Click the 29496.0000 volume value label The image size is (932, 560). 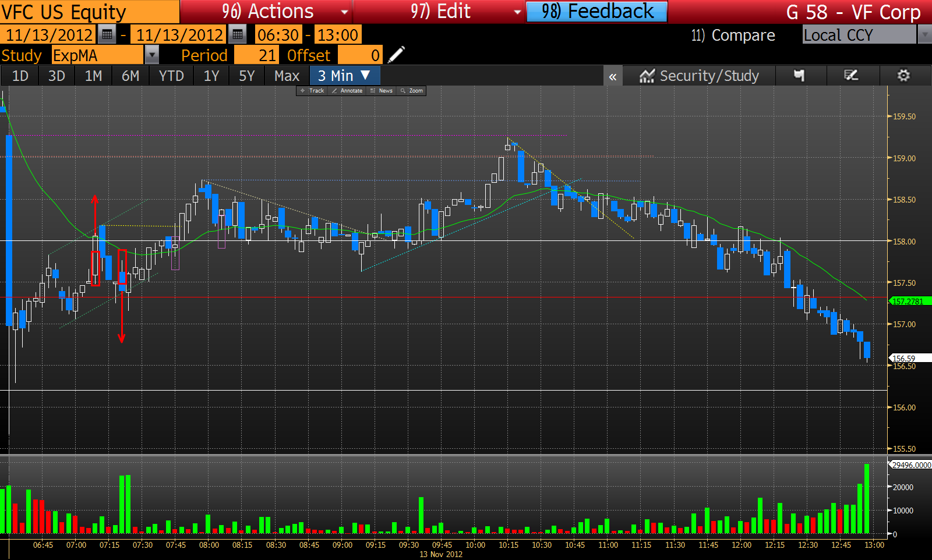[910, 465]
